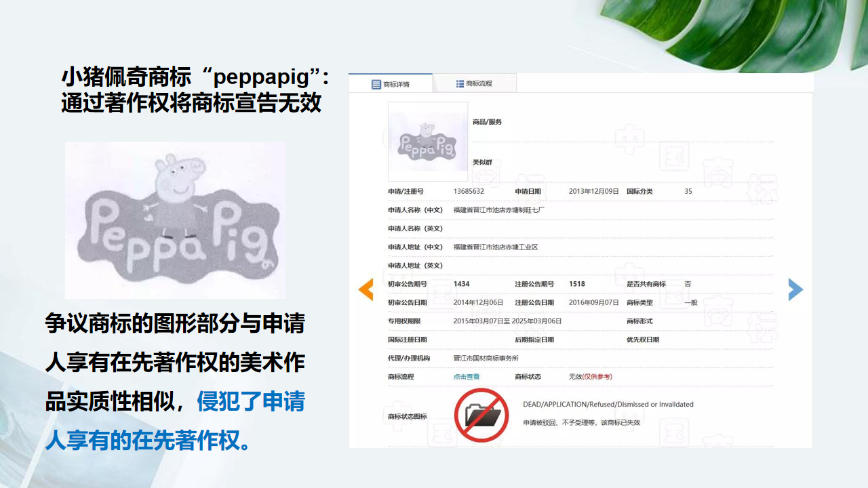Image resolution: width=868 pixels, height=488 pixels.
Task: Click the orange previous arrow
Action: tap(366, 289)
